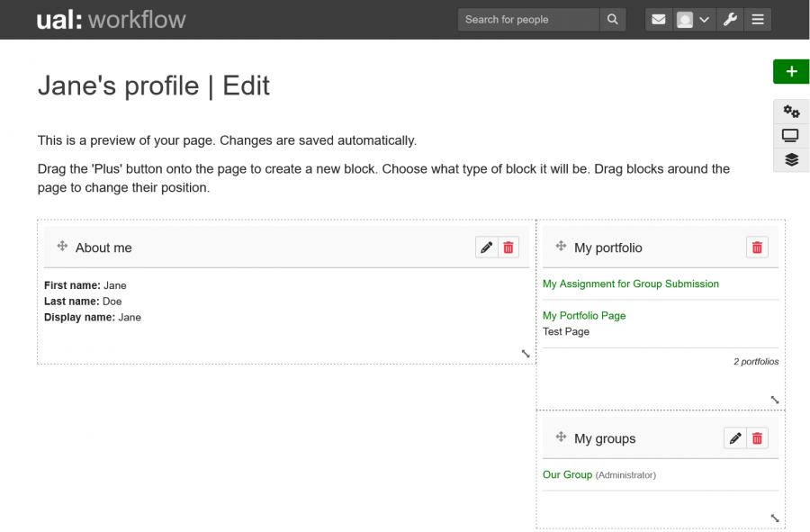
Task: Click the ual: workflow logo
Action: click(112, 19)
